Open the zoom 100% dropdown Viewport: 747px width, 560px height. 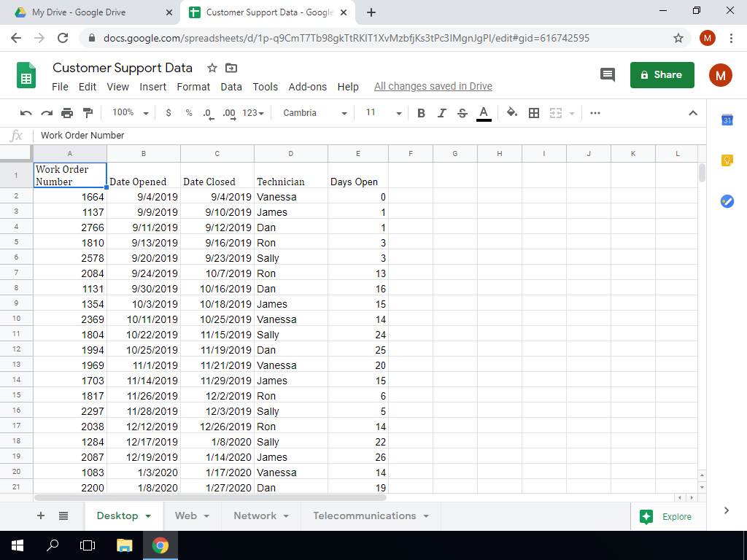tap(130, 113)
